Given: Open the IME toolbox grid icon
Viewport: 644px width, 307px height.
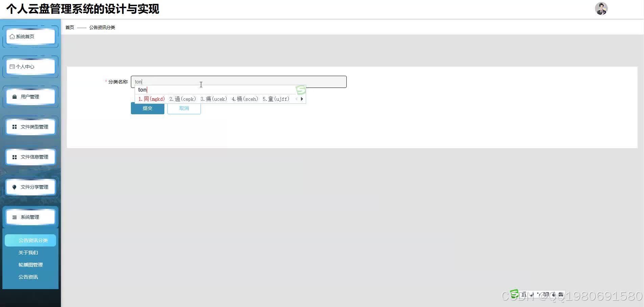Looking at the screenshot, I should coord(561,294).
